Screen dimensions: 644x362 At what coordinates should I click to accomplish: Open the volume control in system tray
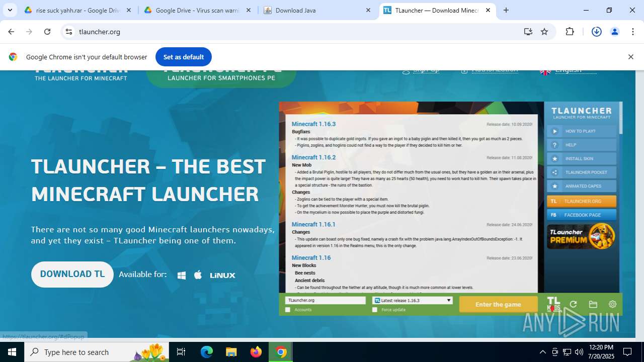click(x=579, y=352)
